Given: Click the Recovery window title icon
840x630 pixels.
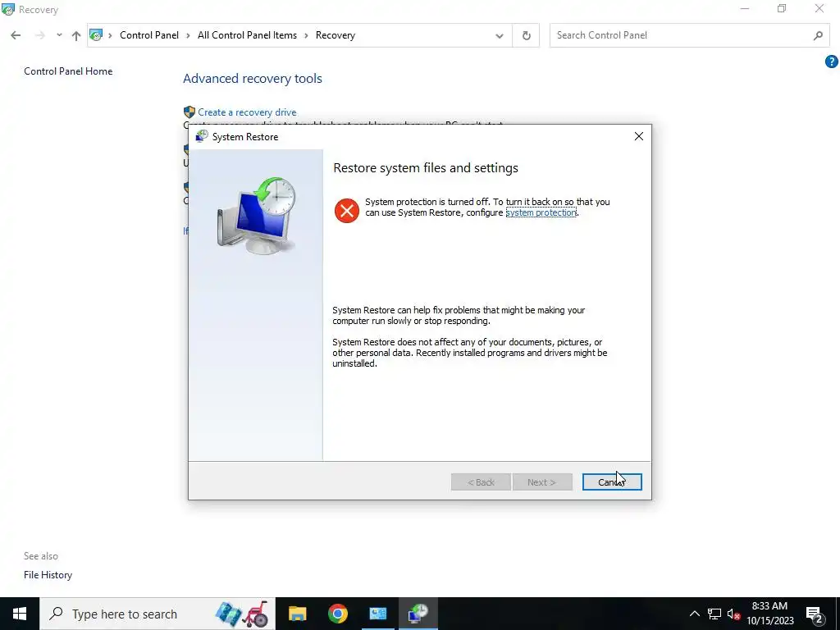Looking at the screenshot, I should (8, 9).
